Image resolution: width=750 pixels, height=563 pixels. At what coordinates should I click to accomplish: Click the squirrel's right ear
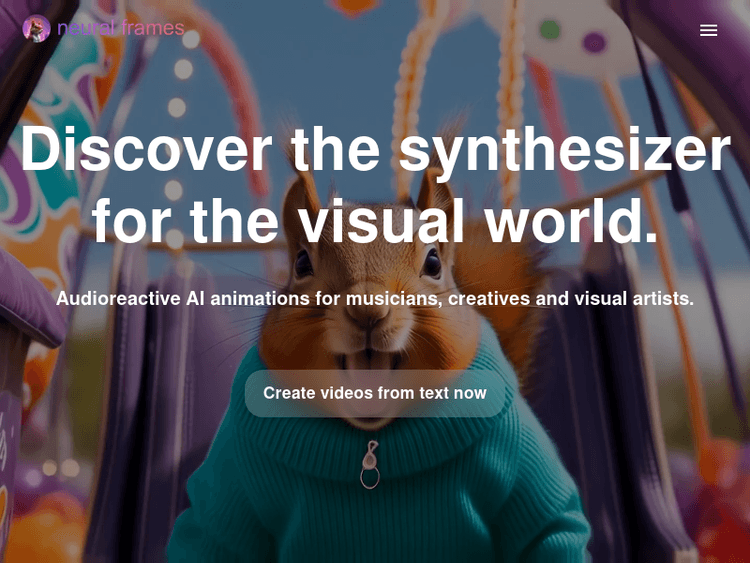[x=432, y=190]
